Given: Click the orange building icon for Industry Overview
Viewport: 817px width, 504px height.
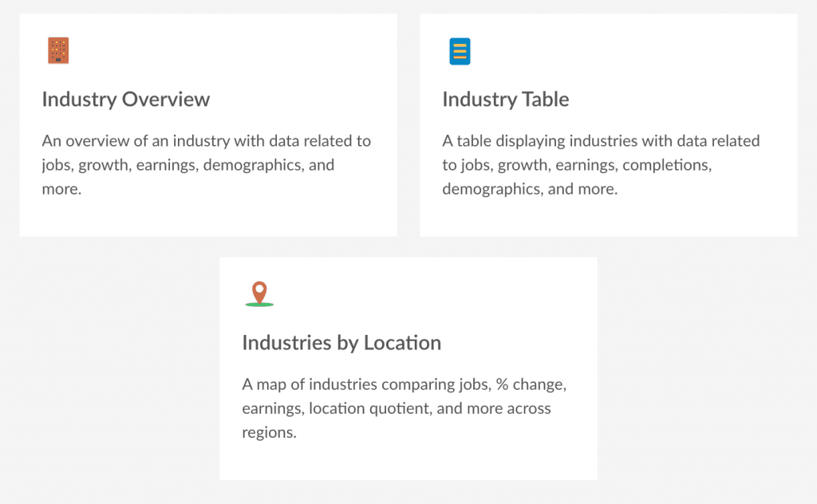Looking at the screenshot, I should tap(58, 50).
